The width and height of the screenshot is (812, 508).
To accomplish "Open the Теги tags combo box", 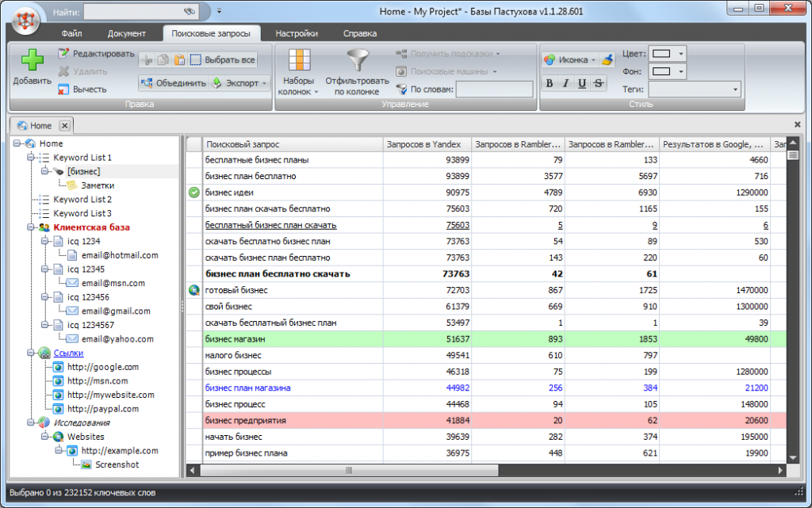I will (695, 89).
